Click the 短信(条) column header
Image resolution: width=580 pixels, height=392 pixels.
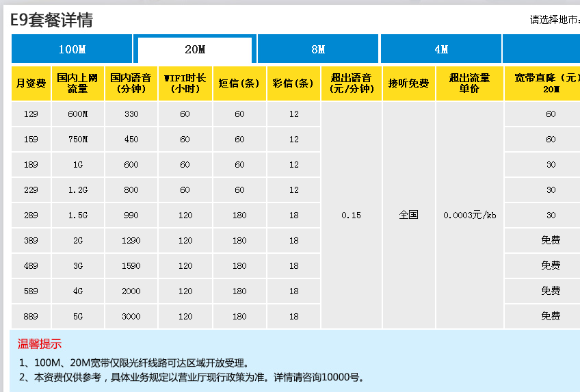[x=239, y=83]
